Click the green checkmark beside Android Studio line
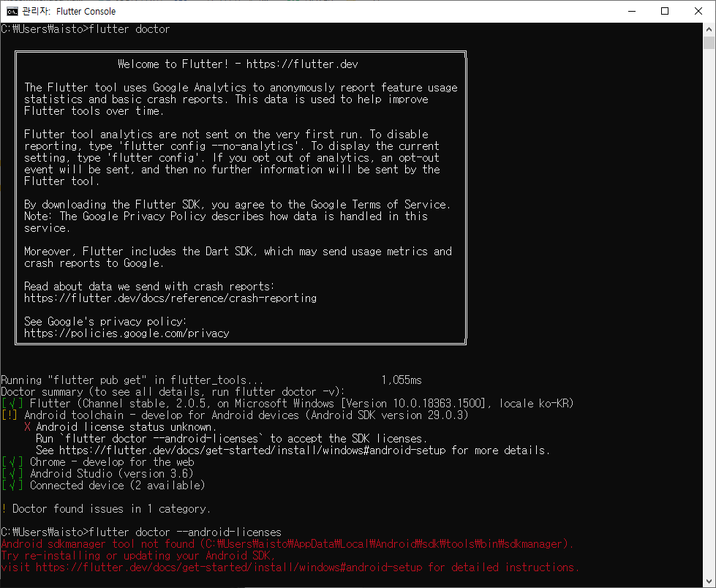Viewport: 716px width, 588px height. point(12,473)
